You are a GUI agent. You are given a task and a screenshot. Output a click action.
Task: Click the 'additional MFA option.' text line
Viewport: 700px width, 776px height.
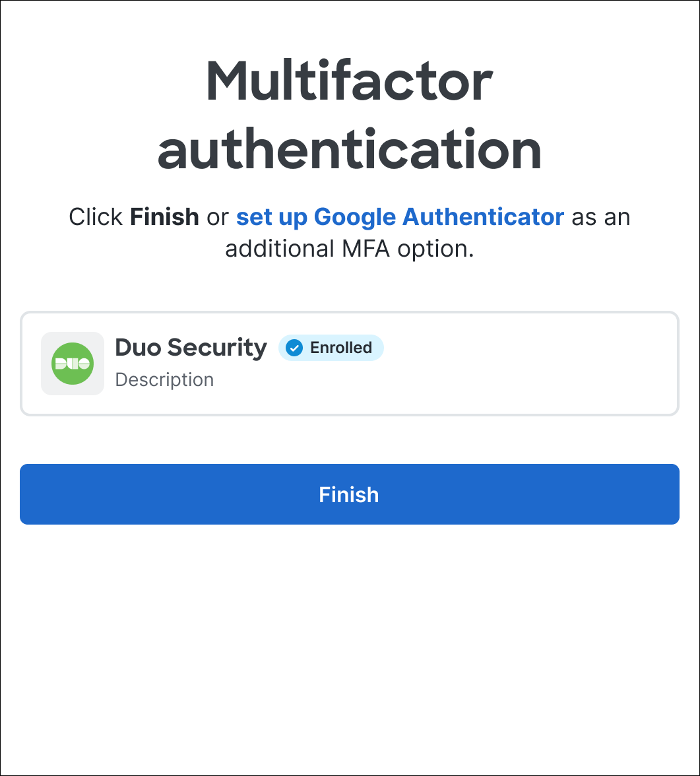350,249
